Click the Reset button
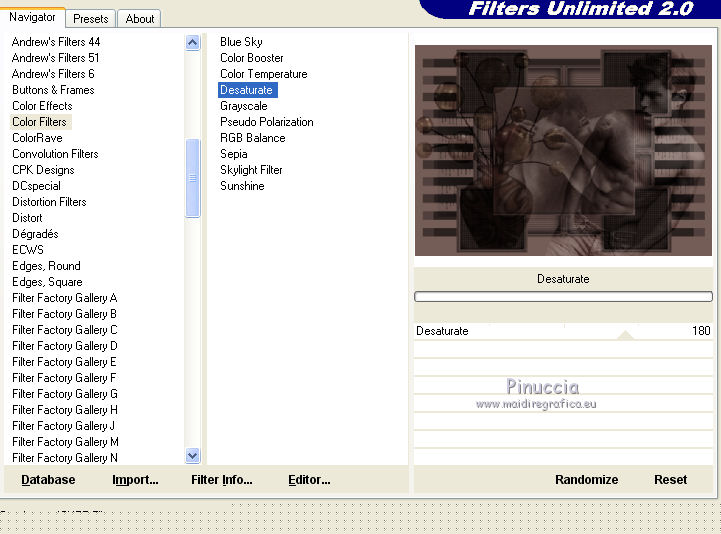This screenshot has width=721, height=534. click(x=670, y=480)
